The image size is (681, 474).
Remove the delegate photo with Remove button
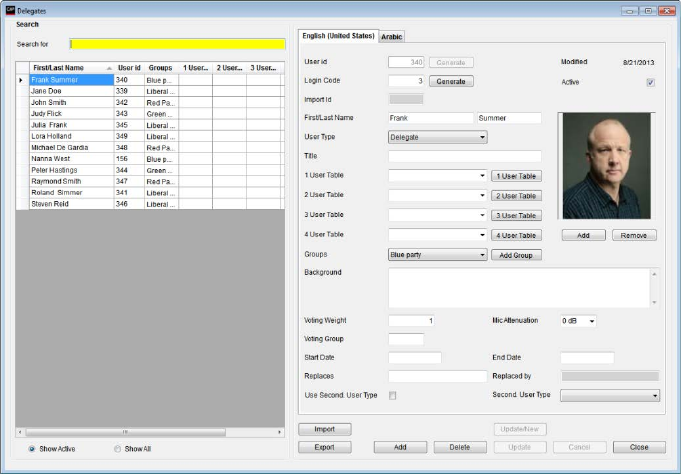(634, 235)
